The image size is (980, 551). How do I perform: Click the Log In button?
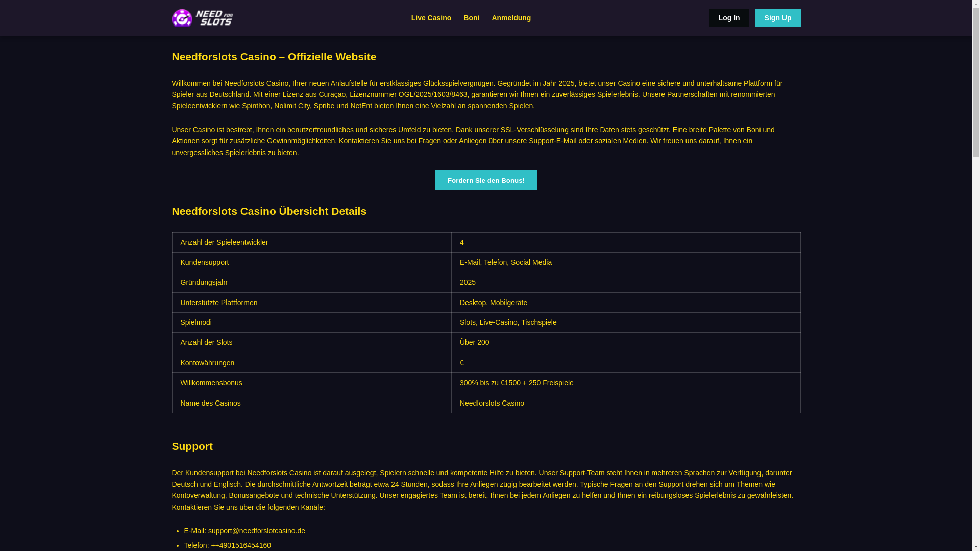(x=729, y=18)
